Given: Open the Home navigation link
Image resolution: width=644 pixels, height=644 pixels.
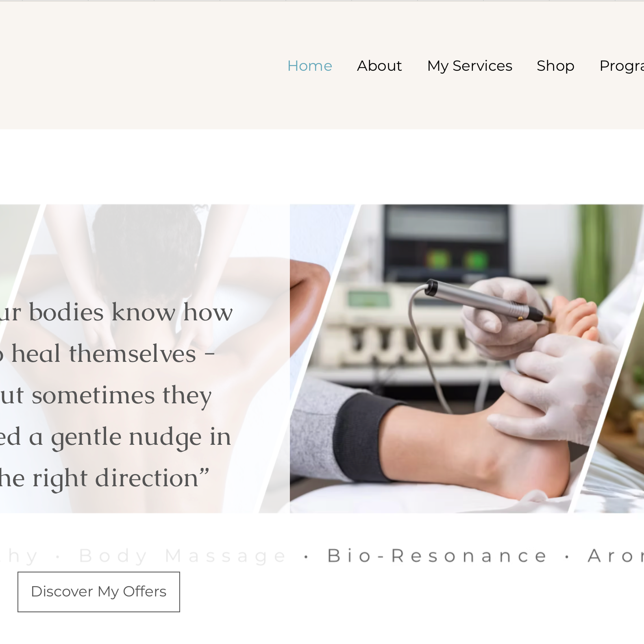Looking at the screenshot, I should click(309, 66).
